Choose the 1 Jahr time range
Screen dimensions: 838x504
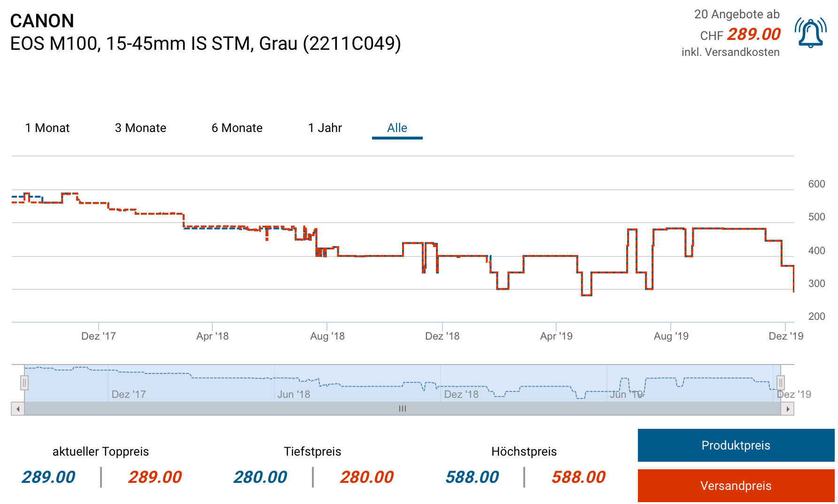tap(325, 128)
